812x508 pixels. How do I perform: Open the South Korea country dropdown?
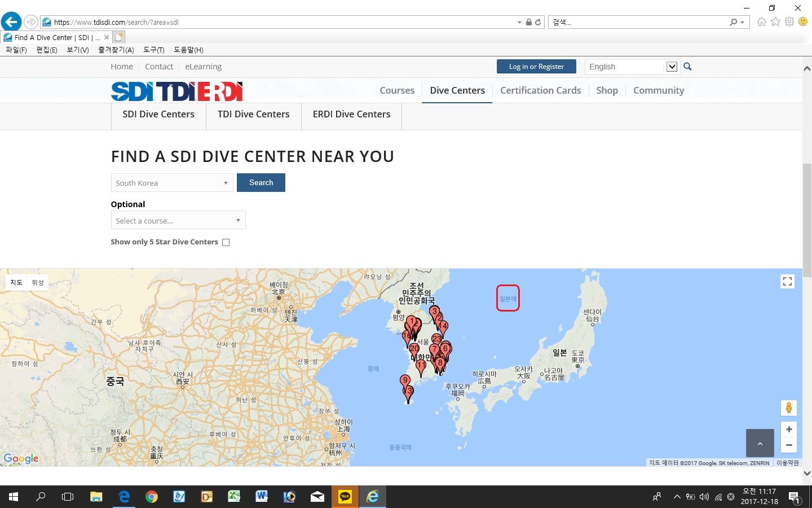pos(172,183)
